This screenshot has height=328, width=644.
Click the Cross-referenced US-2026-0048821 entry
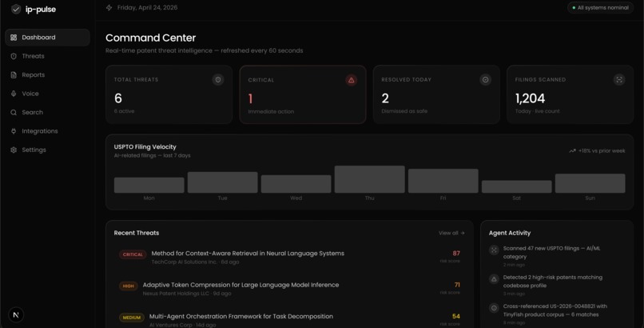pyautogui.click(x=557, y=314)
